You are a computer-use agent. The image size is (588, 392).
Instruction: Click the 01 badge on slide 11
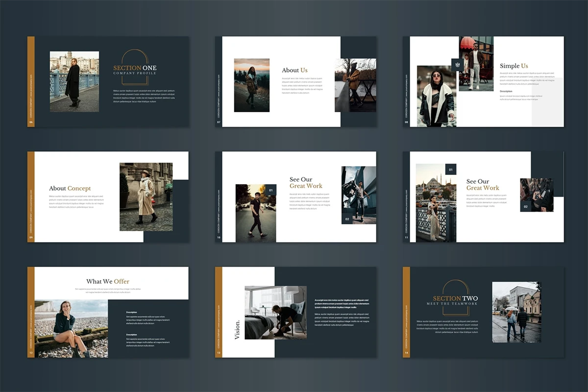click(x=450, y=170)
